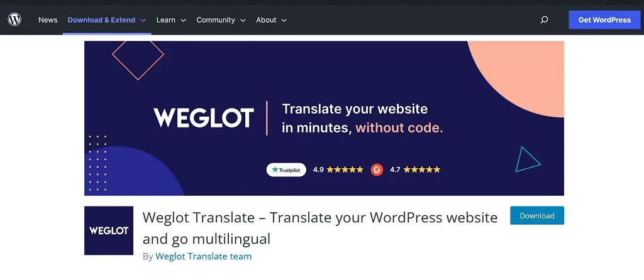The width and height of the screenshot is (644, 280).
Task: Expand the chevron next to Learn
Action: coord(183,20)
